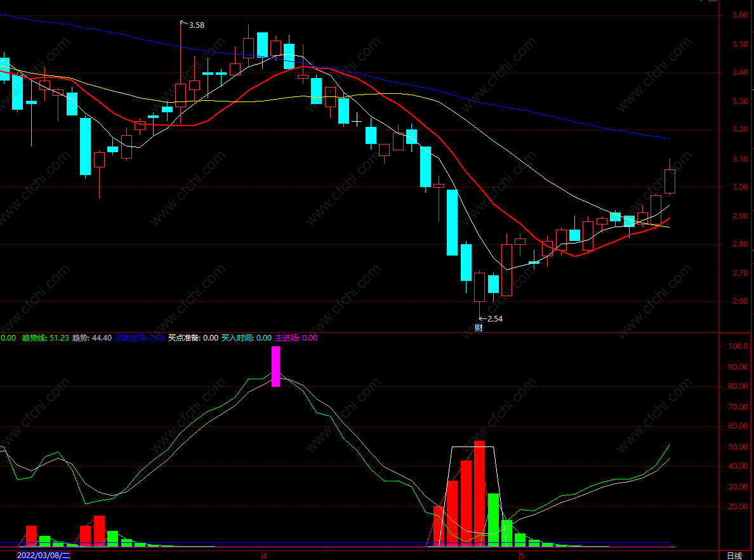Click the 3.00 price axis label
The width and height of the screenshot is (754, 560).
(739, 188)
